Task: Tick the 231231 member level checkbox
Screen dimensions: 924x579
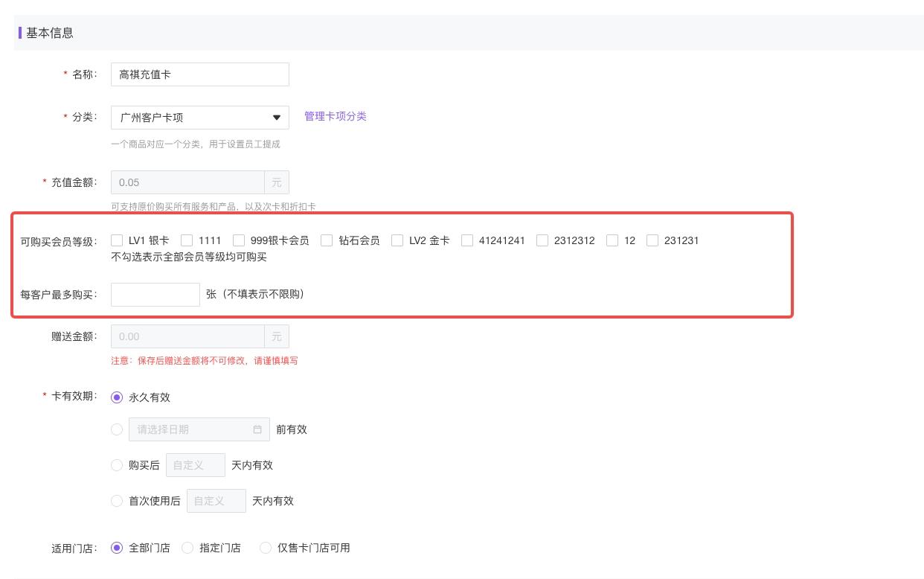Action: (x=652, y=240)
